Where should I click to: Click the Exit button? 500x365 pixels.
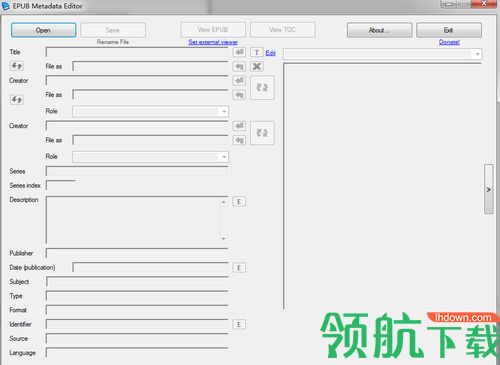tap(449, 30)
